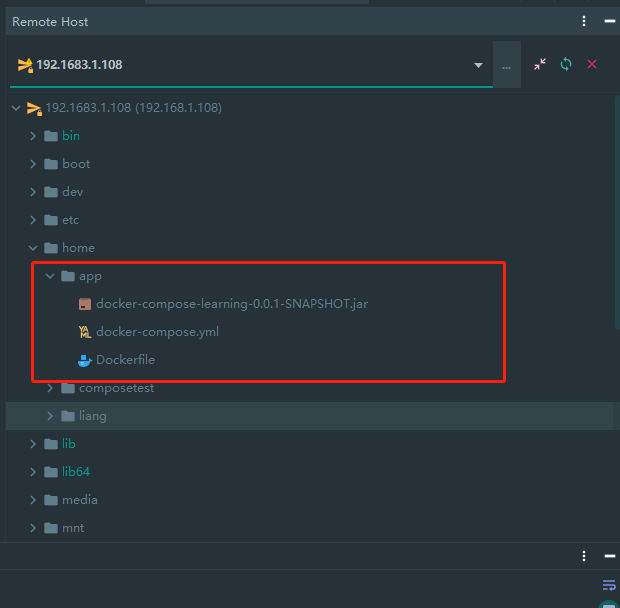Click the red disconnect X icon

pos(592,64)
